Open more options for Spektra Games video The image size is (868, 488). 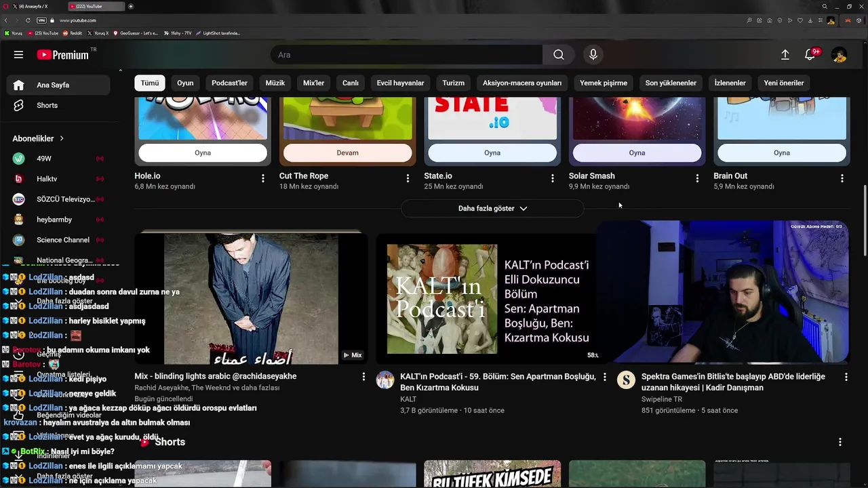[x=846, y=377]
